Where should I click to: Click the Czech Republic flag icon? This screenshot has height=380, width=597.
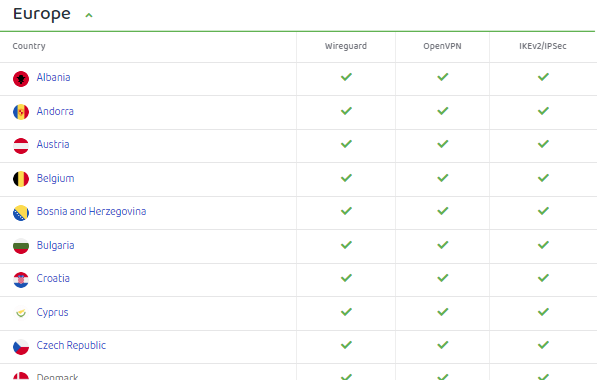pyautogui.click(x=21, y=347)
